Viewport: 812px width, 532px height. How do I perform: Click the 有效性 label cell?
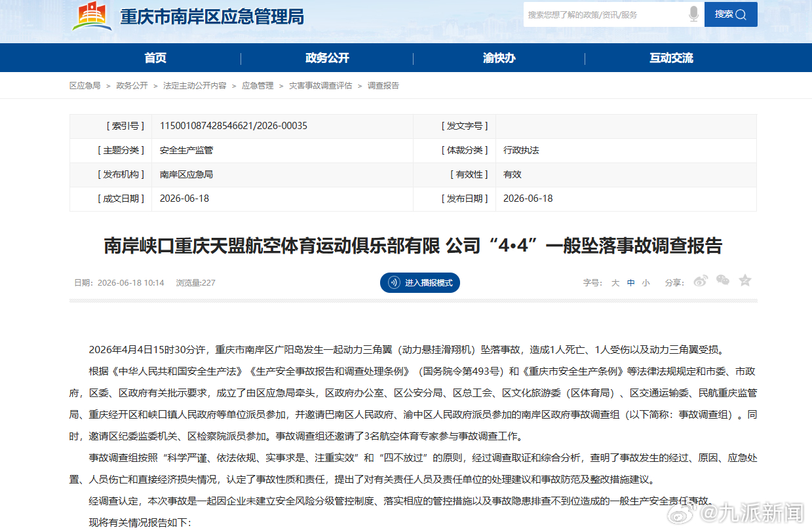coord(455,174)
